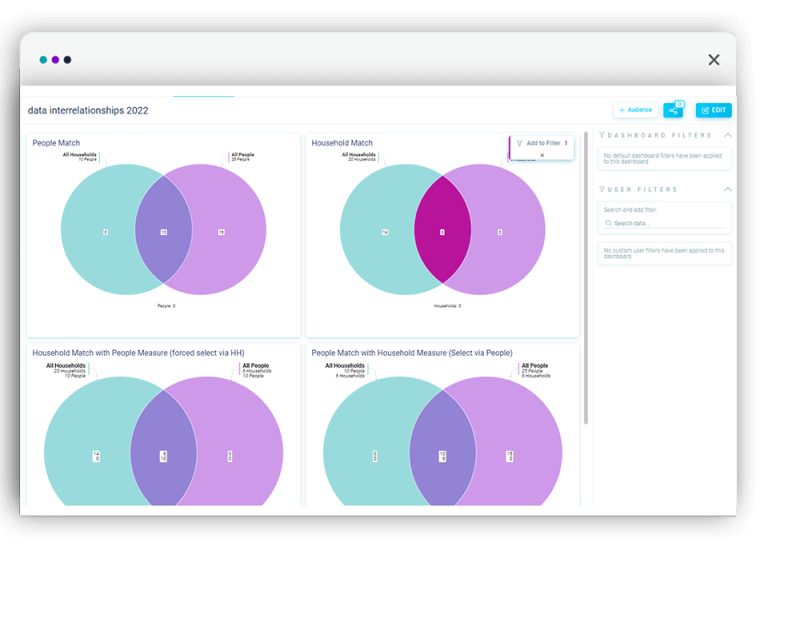This screenshot has height=622, width=800.
Task: Click Add to Filter in the Household Match popup
Action: (545, 143)
